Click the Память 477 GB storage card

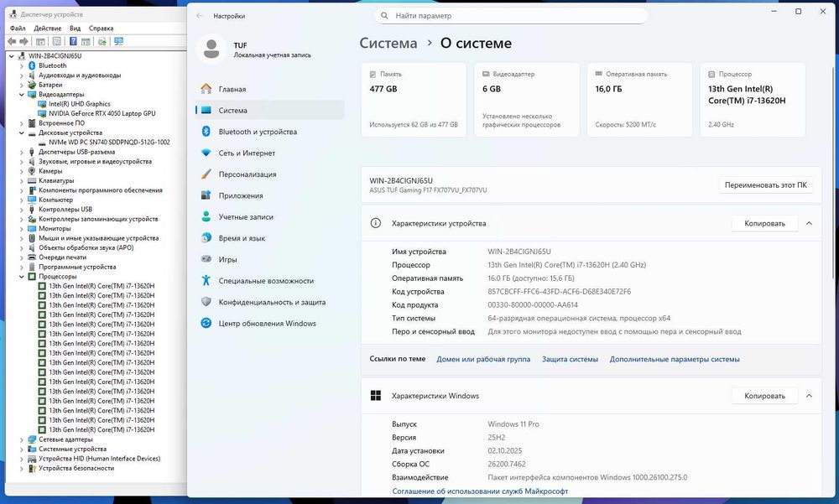(414, 100)
